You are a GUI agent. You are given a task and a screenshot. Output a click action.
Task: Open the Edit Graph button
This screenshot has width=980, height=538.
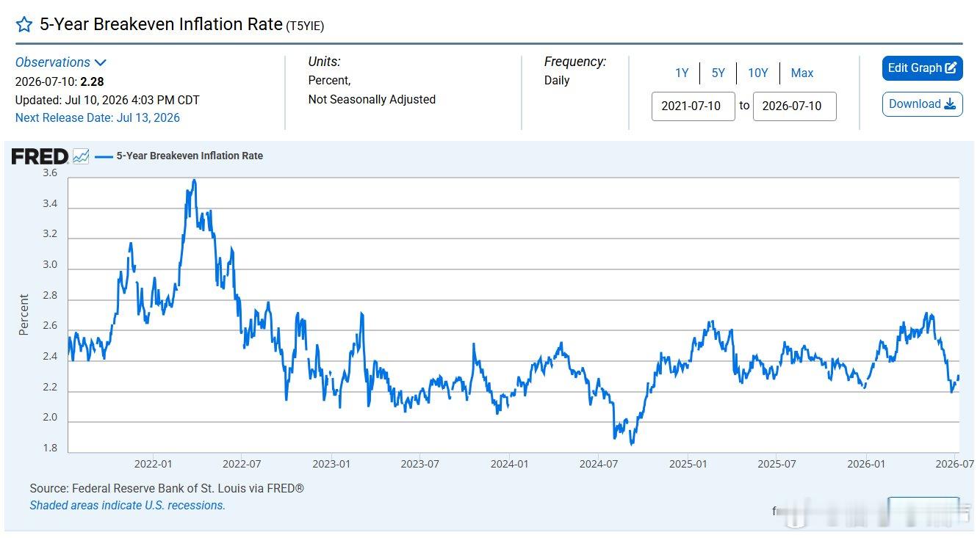click(922, 68)
